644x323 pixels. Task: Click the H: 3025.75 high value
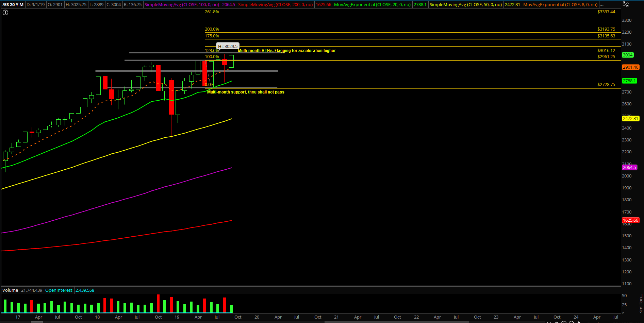coord(76,5)
